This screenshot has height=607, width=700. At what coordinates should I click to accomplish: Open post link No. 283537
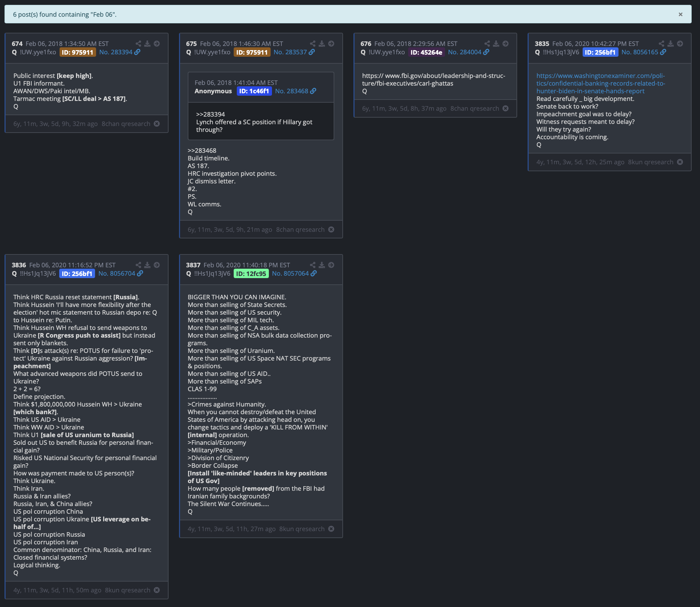point(290,52)
